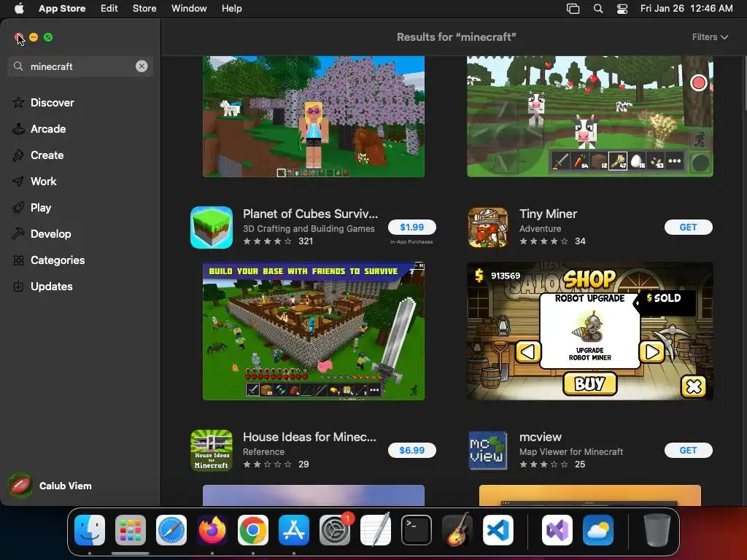Open the Apple menu
747x560 pixels.
point(19,8)
